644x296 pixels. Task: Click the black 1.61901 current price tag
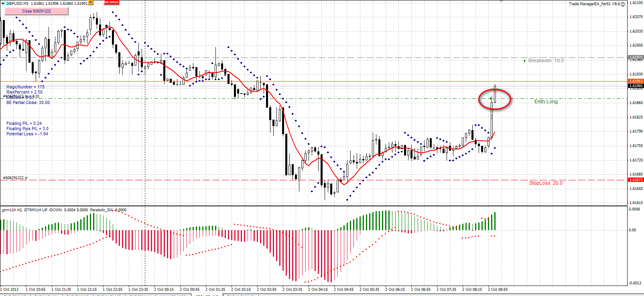[x=636, y=86]
